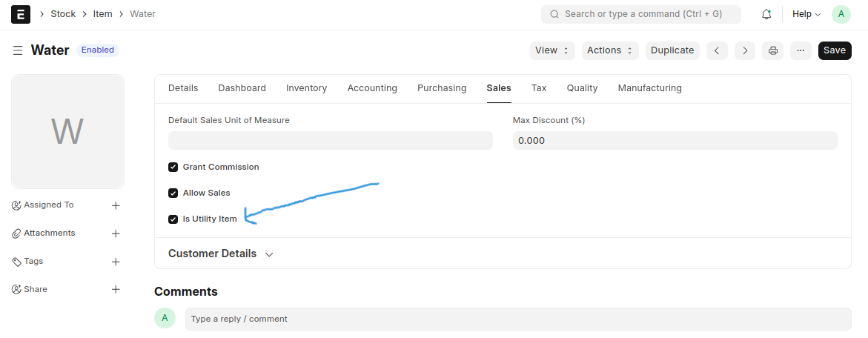868x338 pixels.
Task: Add a tag with the plus icon
Action: click(116, 262)
